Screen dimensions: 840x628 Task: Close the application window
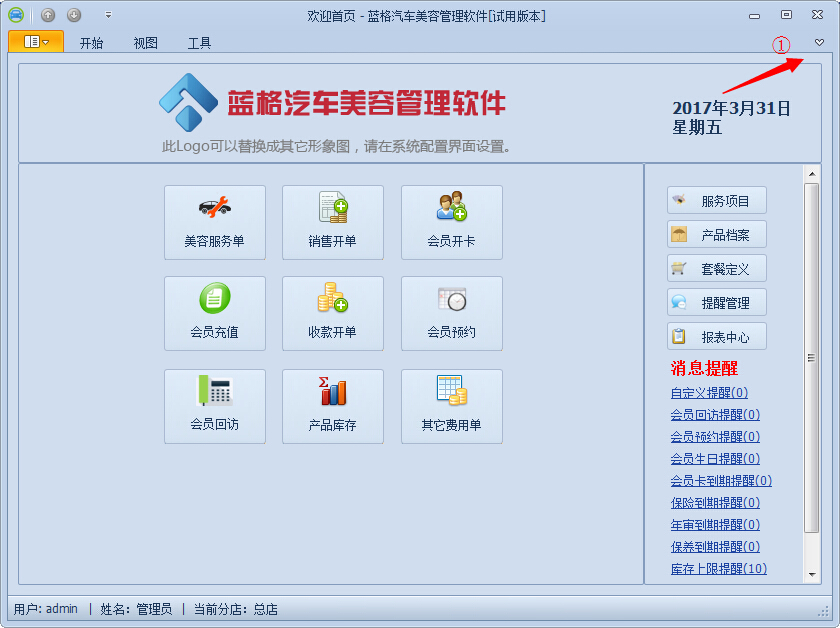pyautogui.click(x=818, y=15)
